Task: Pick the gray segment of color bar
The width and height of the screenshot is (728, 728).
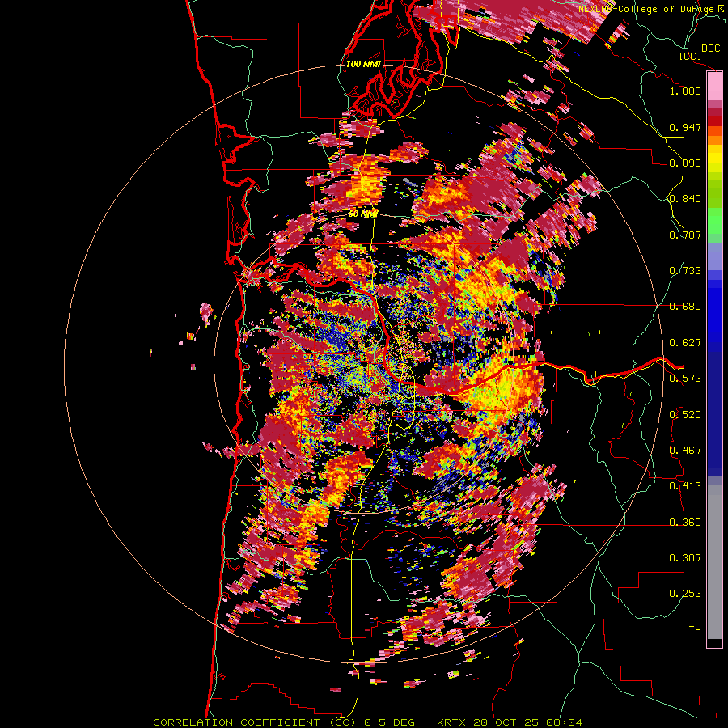Action: click(x=714, y=562)
